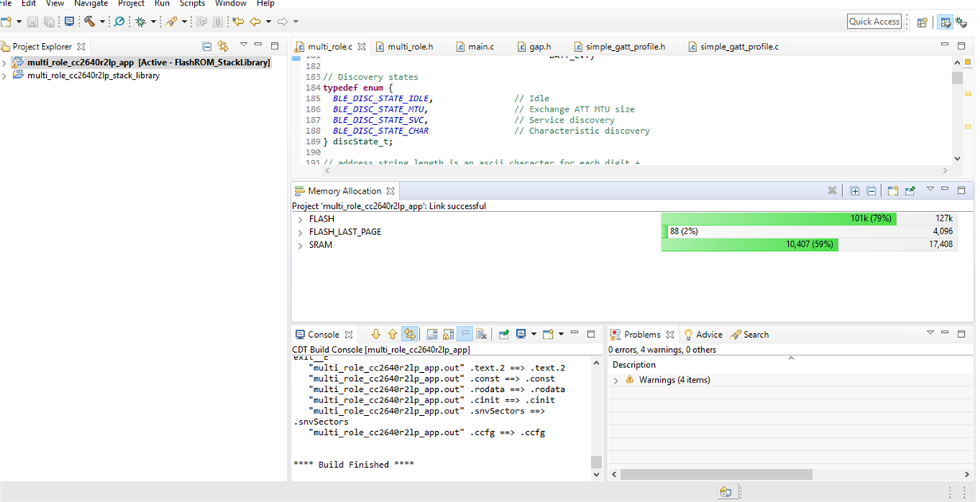The image size is (980, 502).
Task: Toggle Pin Console button
Action: 504,335
